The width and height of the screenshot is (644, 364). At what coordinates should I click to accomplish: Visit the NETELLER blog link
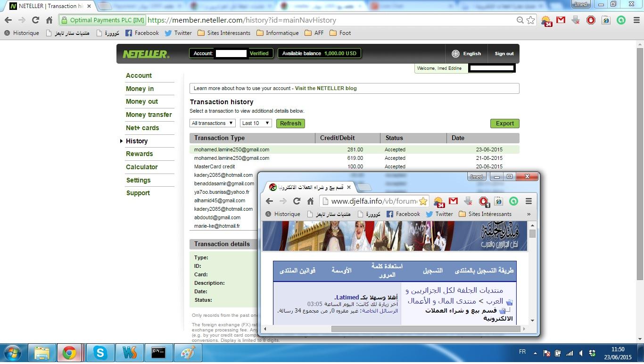[x=326, y=88]
